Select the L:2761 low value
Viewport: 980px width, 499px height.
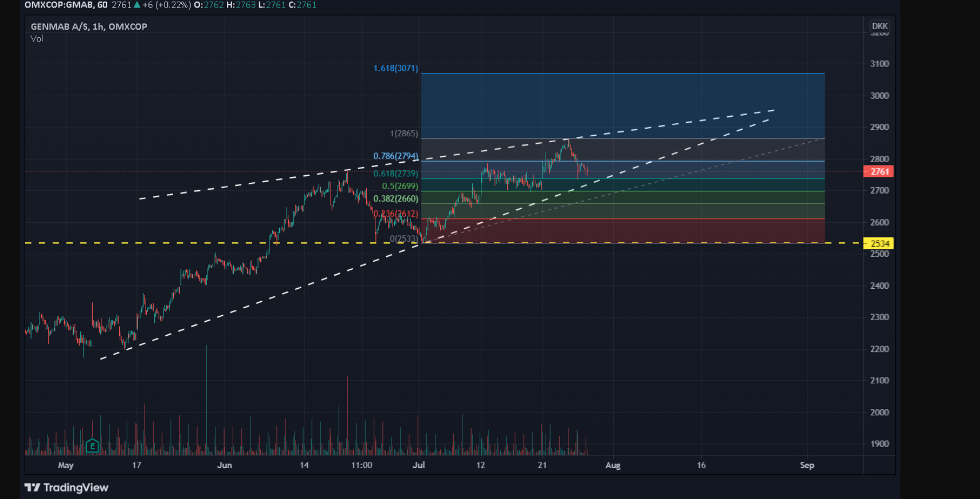coord(272,5)
